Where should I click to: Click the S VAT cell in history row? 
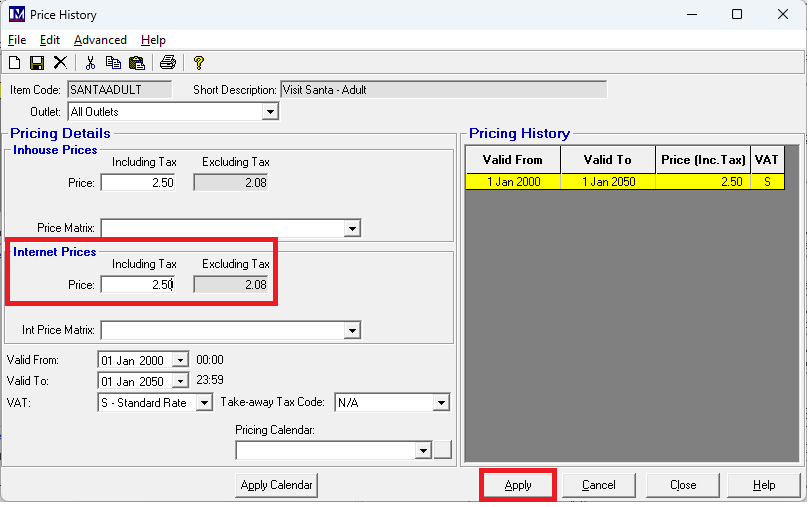pos(767,182)
